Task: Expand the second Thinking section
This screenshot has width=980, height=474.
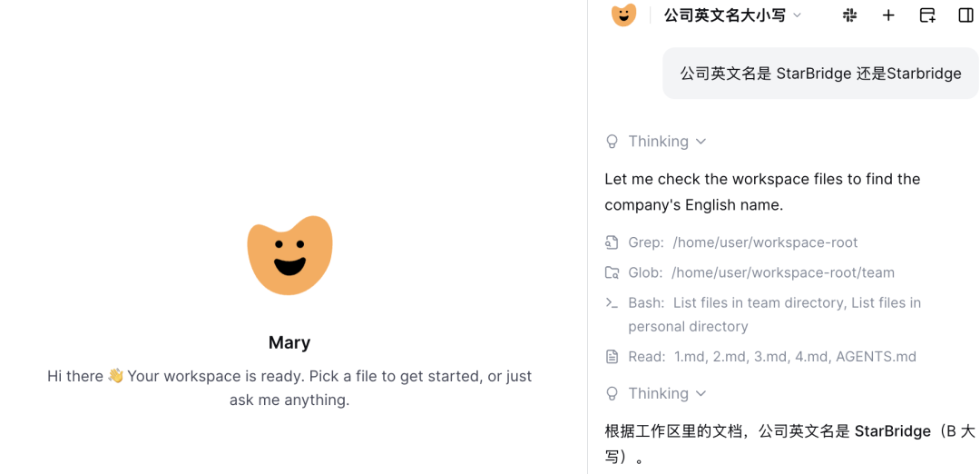Action: click(667, 393)
